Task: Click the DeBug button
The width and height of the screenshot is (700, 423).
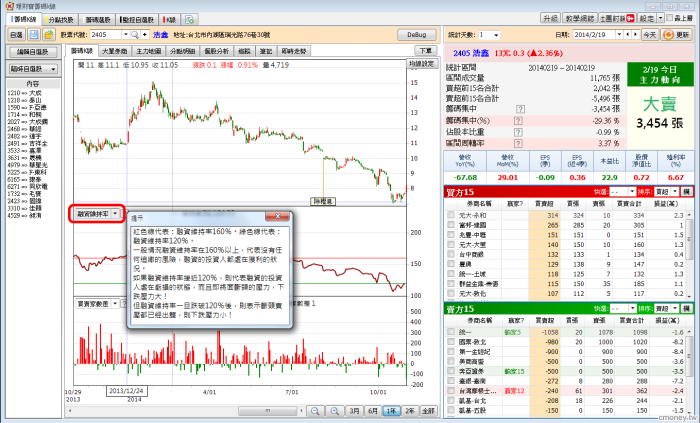Action: point(417,35)
